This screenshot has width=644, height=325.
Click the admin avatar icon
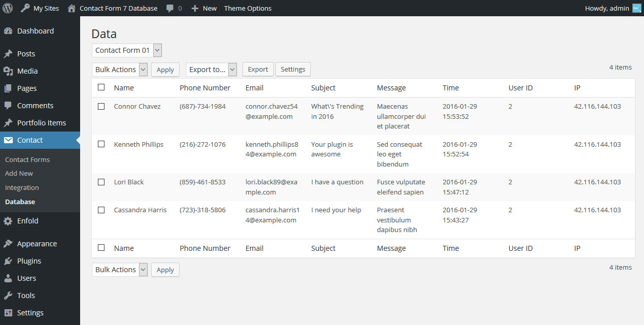pyautogui.click(x=636, y=8)
